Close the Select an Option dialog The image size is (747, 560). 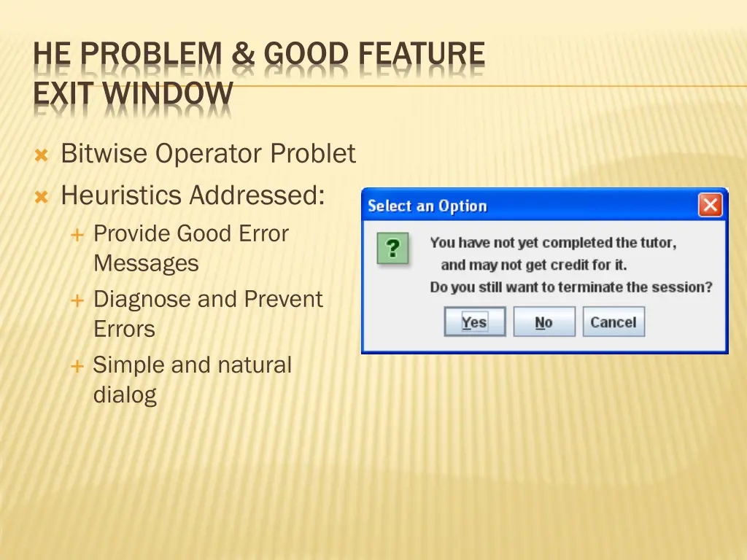pyautogui.click(x=710, y=206)
